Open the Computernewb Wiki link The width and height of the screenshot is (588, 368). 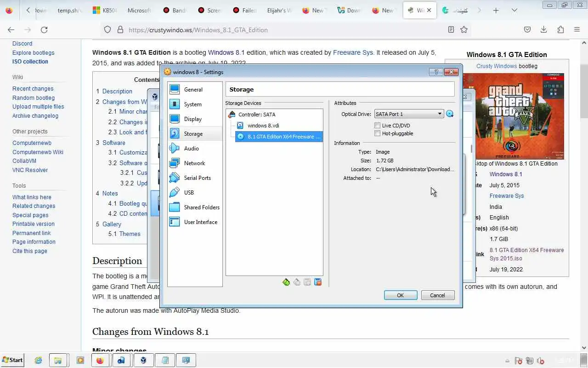pyautogui.click(x=38, y=152)
